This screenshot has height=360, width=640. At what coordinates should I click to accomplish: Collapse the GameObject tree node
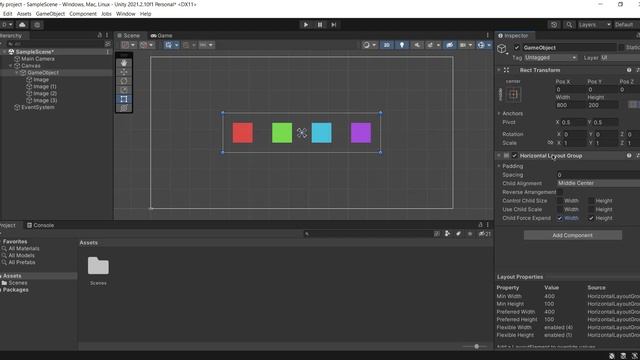(17, 73)
